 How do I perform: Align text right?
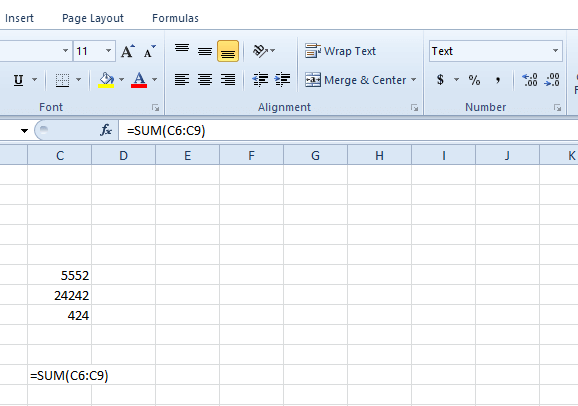(x=228, y=80)
